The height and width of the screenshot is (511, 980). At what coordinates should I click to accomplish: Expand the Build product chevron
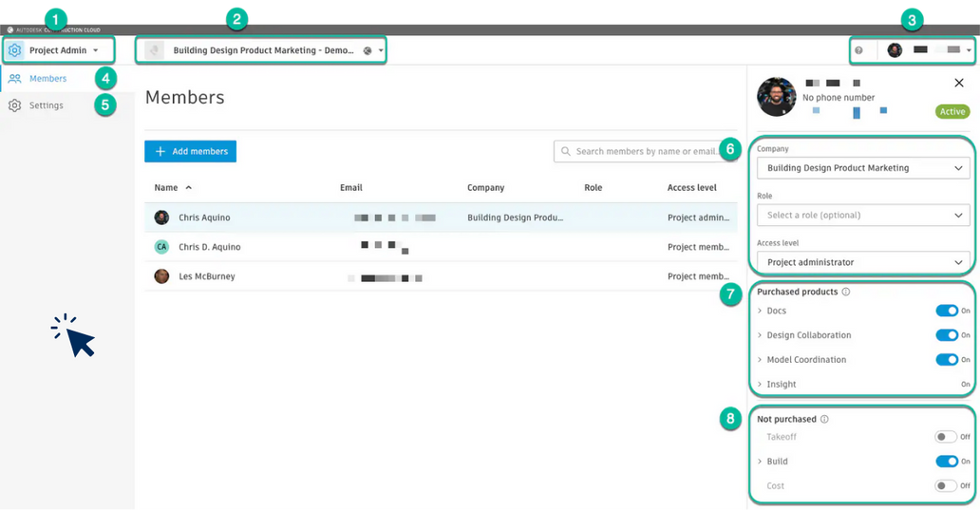(x=760, y=462)
